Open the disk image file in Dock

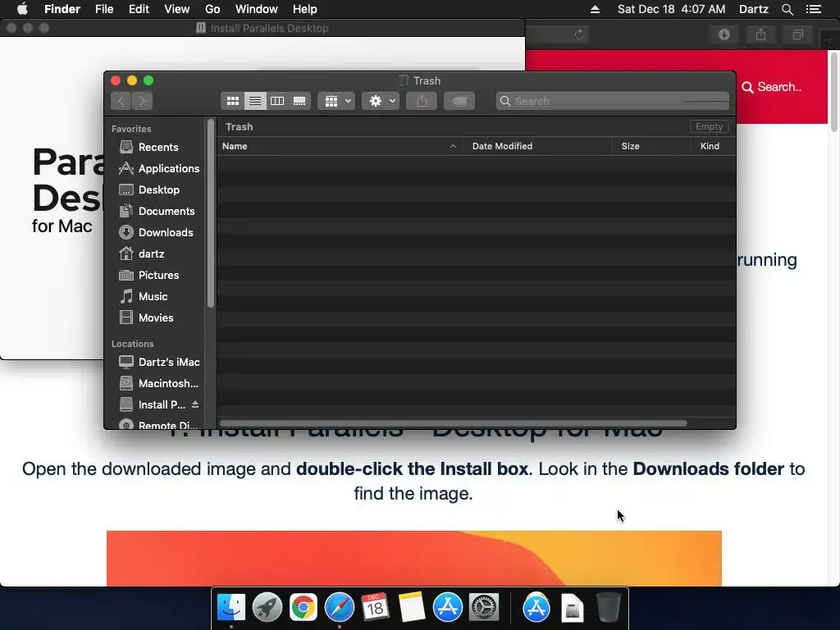tap(572, 608)
